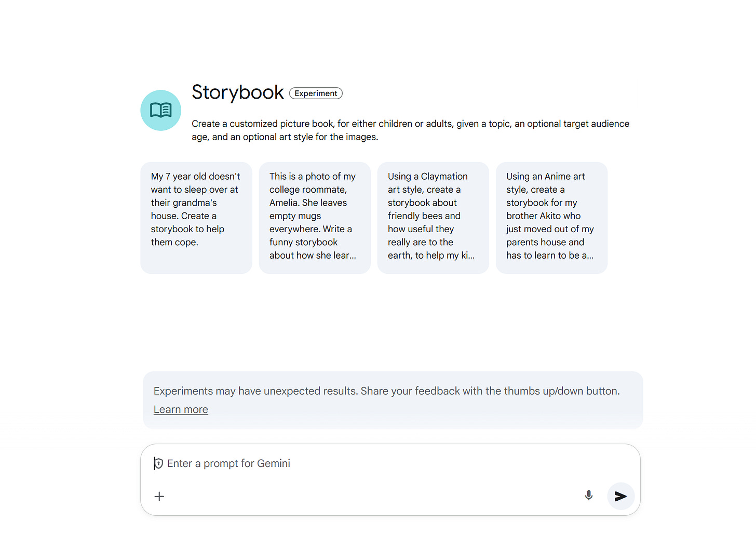The height and width of the screenshot is (535, 756).
Task: Select the Anime brother Akito prompt card
Action: [551, 218]
